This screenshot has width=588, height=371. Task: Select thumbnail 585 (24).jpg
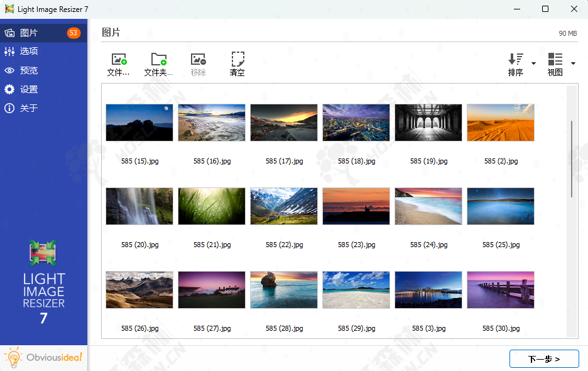(x=428, y=206)
